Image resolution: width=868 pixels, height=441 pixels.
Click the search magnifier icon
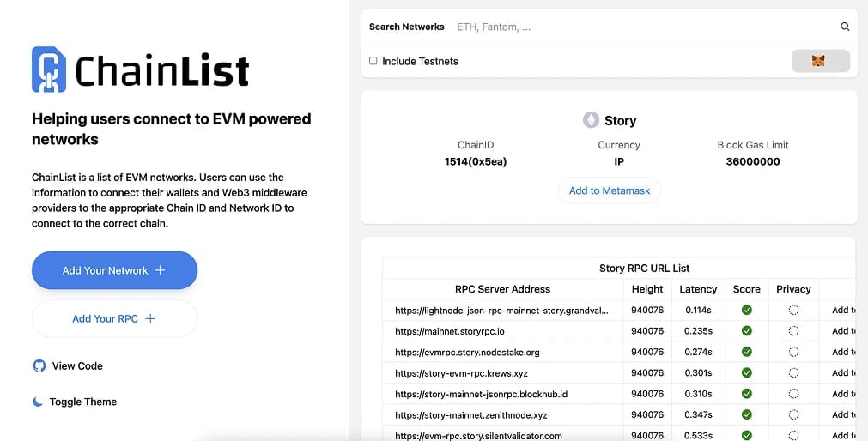tap(845, 27)
